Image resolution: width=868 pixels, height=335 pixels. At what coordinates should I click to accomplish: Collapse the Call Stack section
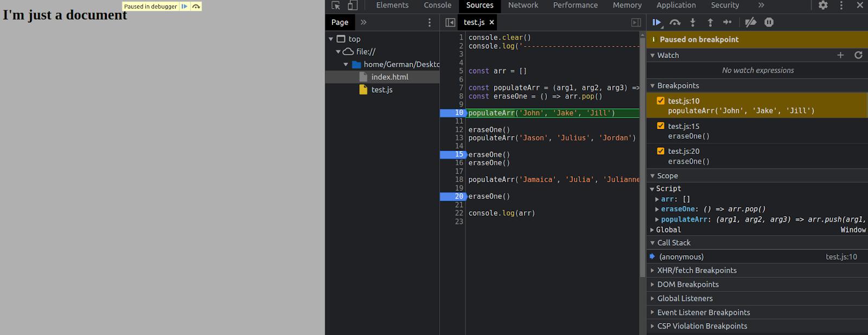[673, 243]
